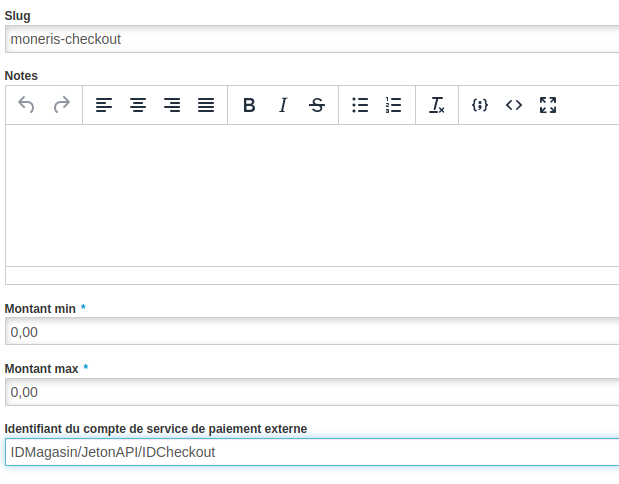Image resolution: width=619 pixels, height=484 pixels.
Task: Focus the Montant max field
Action: pos(310,392)
